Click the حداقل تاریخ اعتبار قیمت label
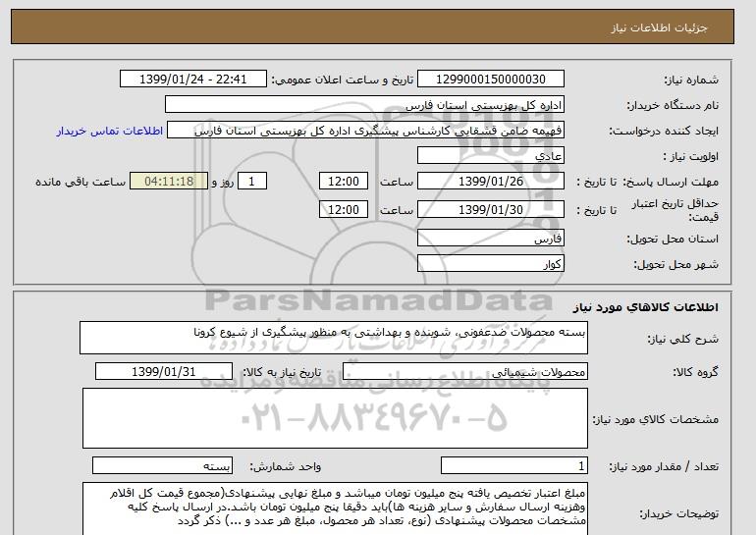The image size is (756, 535). pyautogui.click(x=675, y=210)
